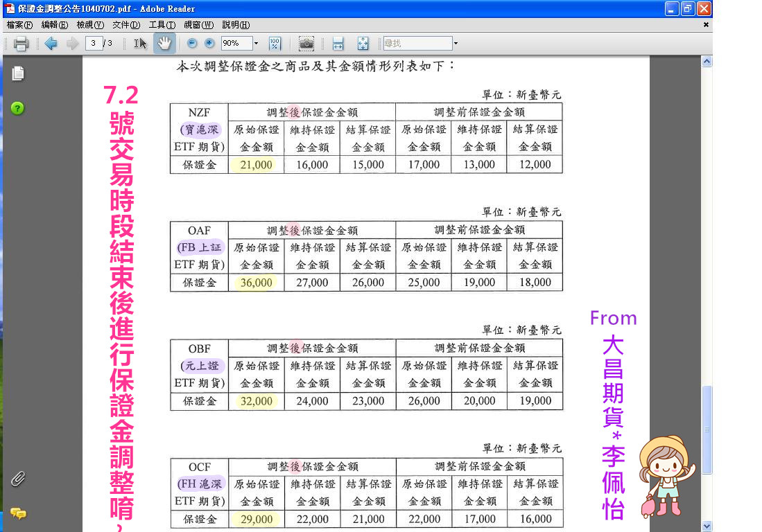The height and width of the screenshot is (532, 762).
Task: Open Find options dropdown arrow
Action: [x=456, y=43]
